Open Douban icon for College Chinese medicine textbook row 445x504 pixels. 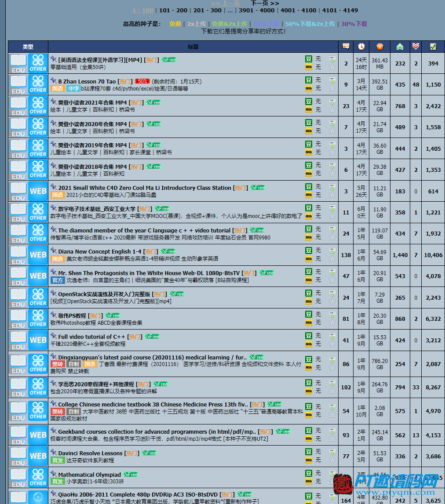point(309,406)
